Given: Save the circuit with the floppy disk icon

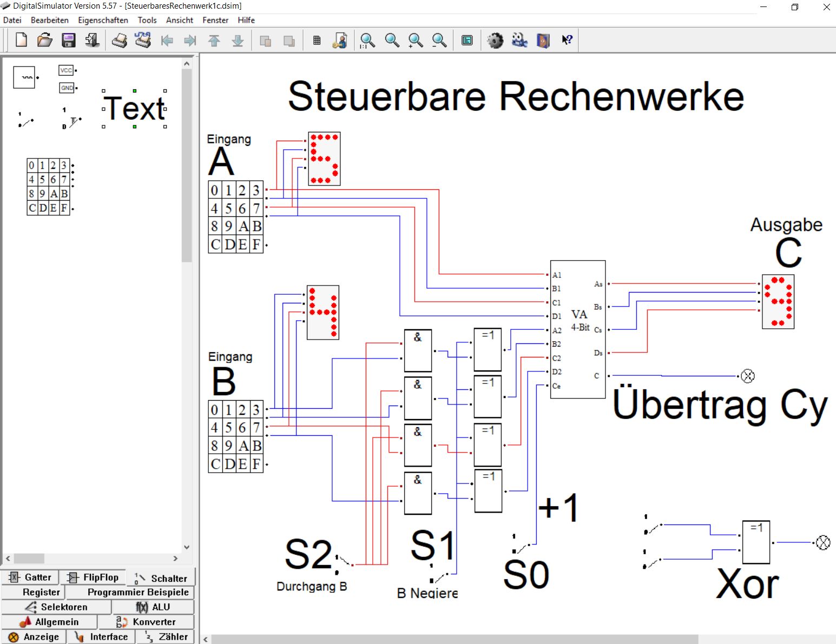Looking at the screenshot, I should coord(69,40).
